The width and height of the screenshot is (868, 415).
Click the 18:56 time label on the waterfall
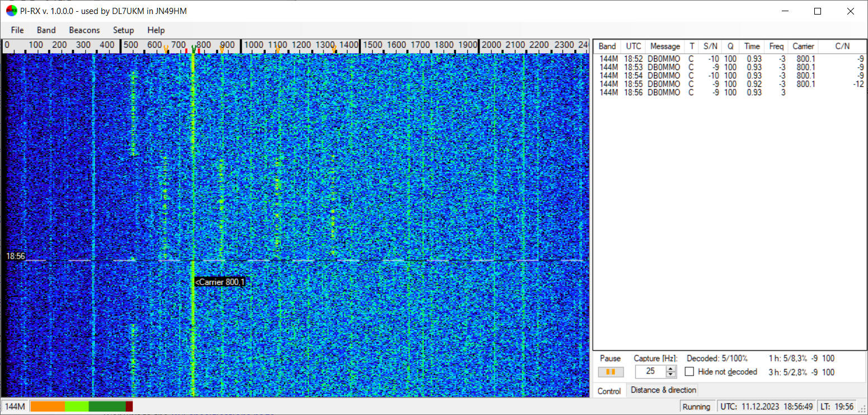tap(16, 256)
